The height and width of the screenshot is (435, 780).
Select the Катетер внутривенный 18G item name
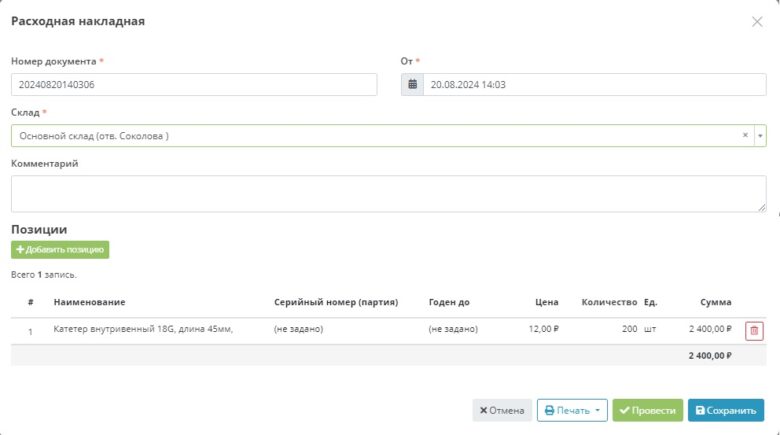[x=143, y=329]
